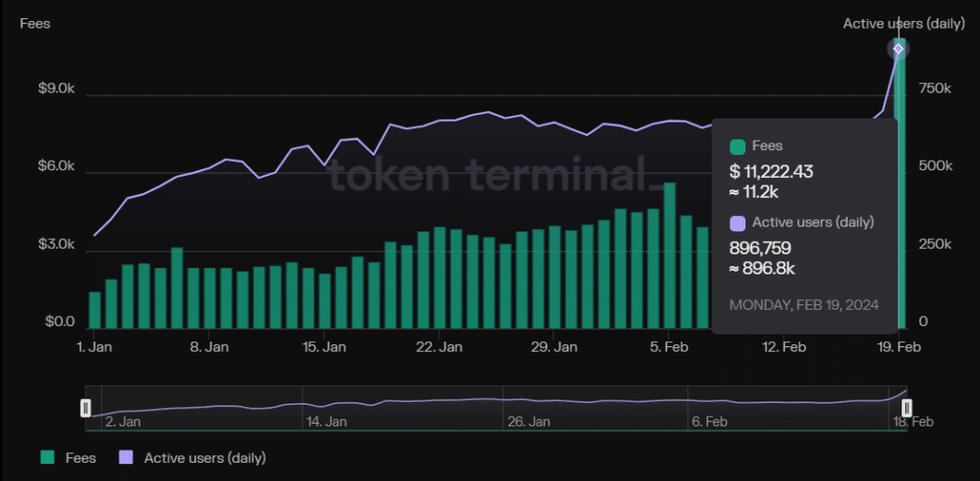Click the '2. Jan' navigator label
The image size is (980, 481).
pyautogui.click(x=122, y=423)
